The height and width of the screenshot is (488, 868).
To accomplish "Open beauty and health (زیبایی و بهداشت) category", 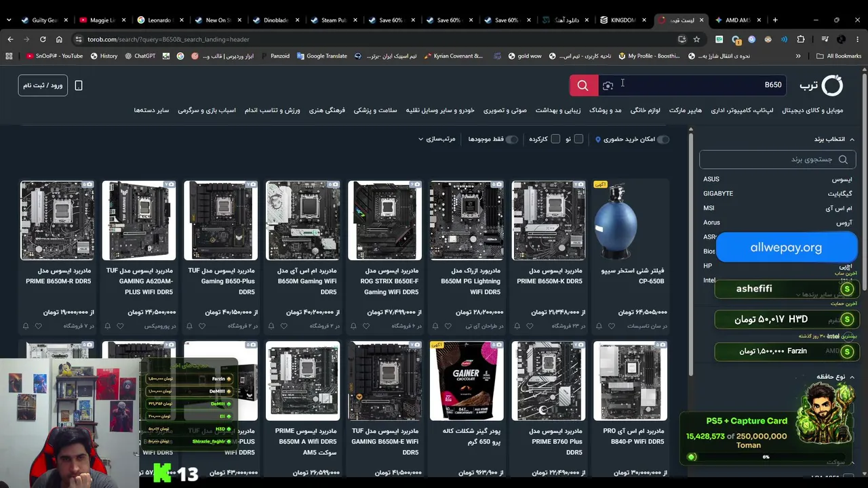I will (558, 110).
